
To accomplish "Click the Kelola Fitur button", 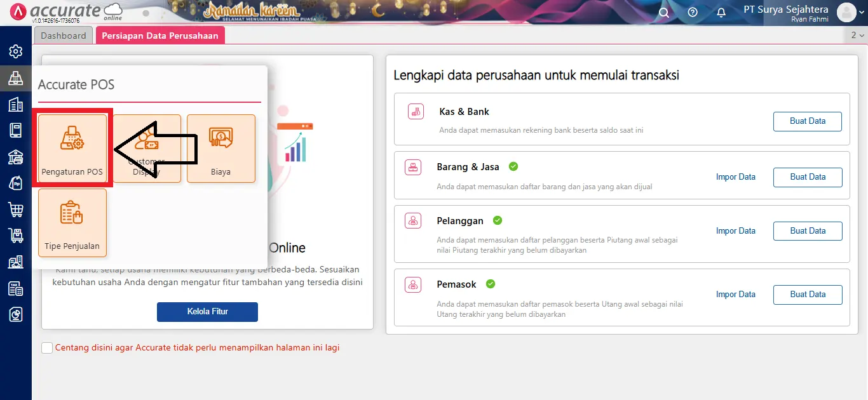I will pyautogui.click(x=207, y=312).
